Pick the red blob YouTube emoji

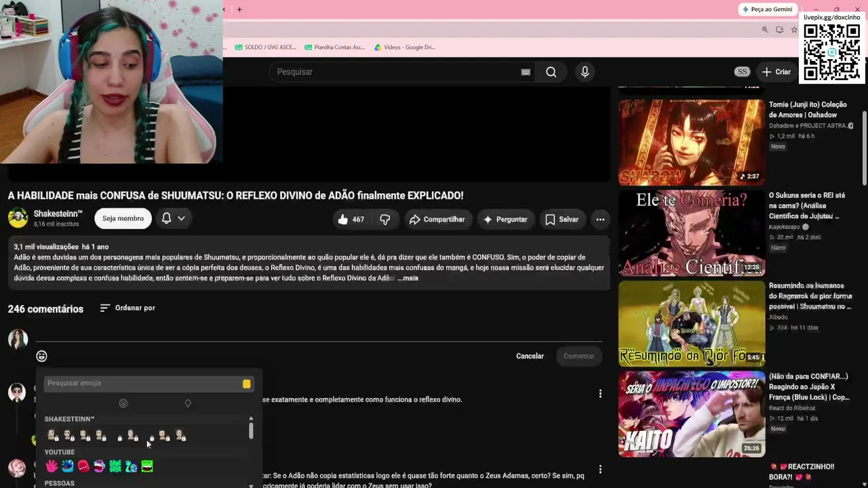click(x=83, y=466)
